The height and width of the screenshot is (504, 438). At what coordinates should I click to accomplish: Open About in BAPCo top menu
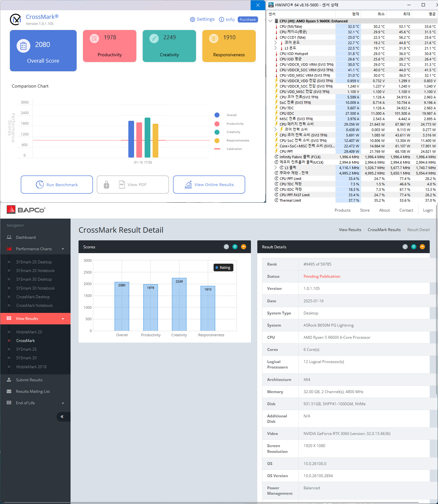[x=384, y=210]
